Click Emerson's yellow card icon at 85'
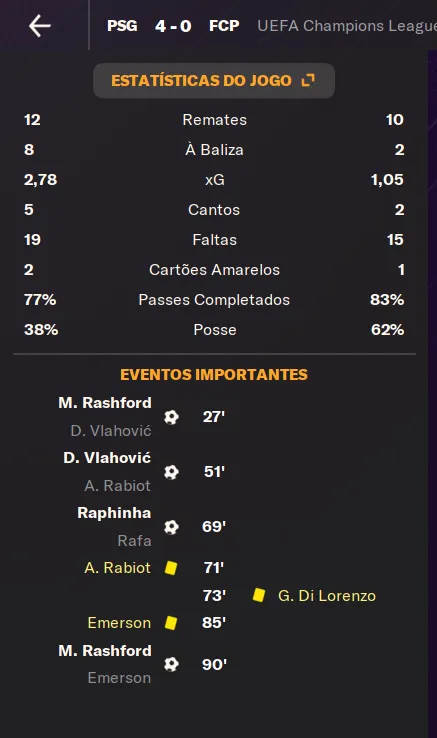 [171, 623]
